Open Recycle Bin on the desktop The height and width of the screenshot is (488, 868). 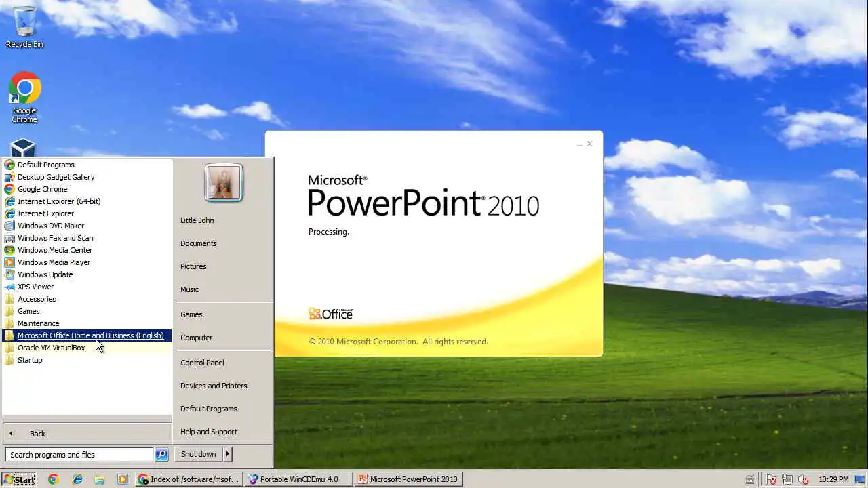[24, 27]
